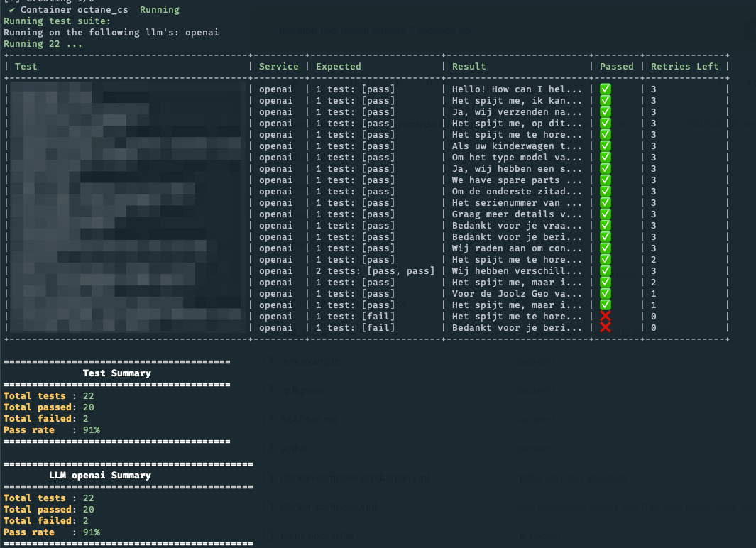This screenshot has width=756, height=548.
Task: Click the green tick before "Container octane_cs"
Action: pyautogui.click(x=12, y=10)
